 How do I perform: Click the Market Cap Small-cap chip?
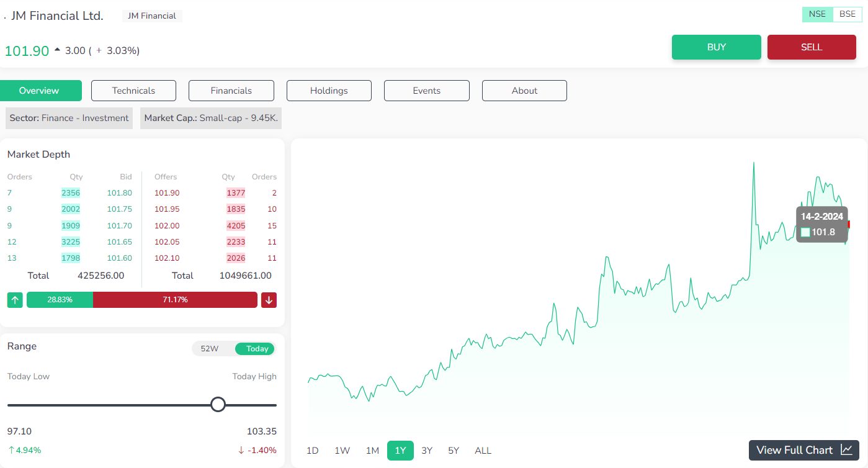pyautogui.click(x=211, y=118)
